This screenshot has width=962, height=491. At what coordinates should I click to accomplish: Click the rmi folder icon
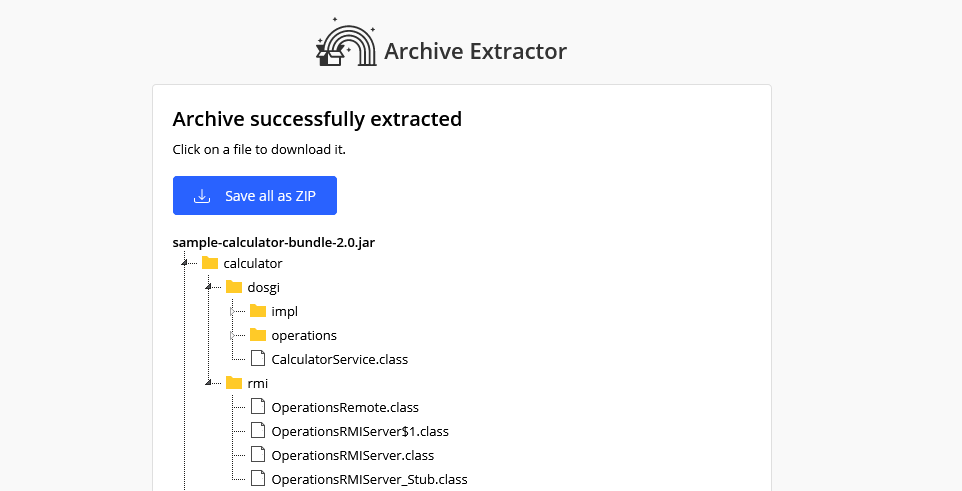tap(234, 383)
